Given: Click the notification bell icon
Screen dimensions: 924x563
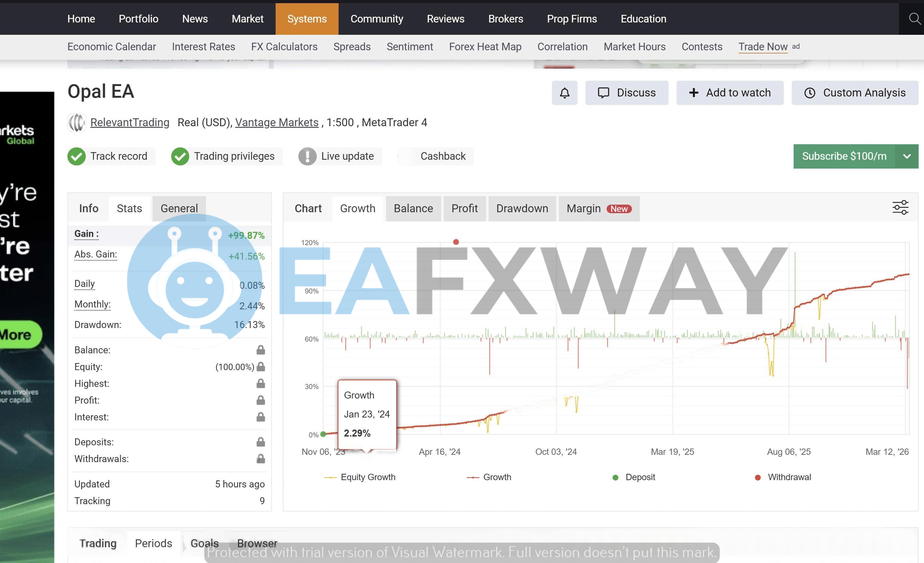Looking at the screenshot, I should (x=565, y=93).
